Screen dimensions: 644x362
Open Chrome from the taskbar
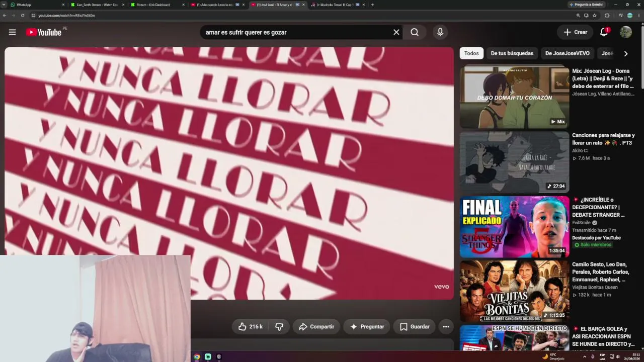[197, 357]
